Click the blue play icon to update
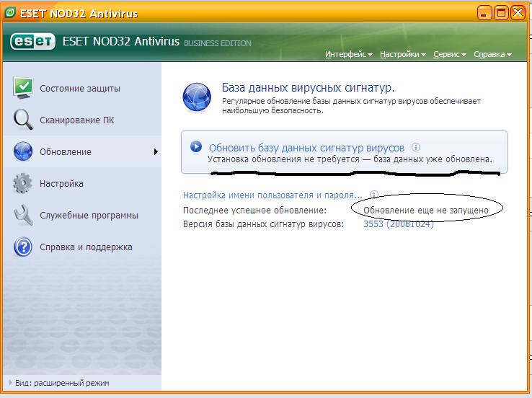This screenshot has height=398, width=532. click(196, 146)
